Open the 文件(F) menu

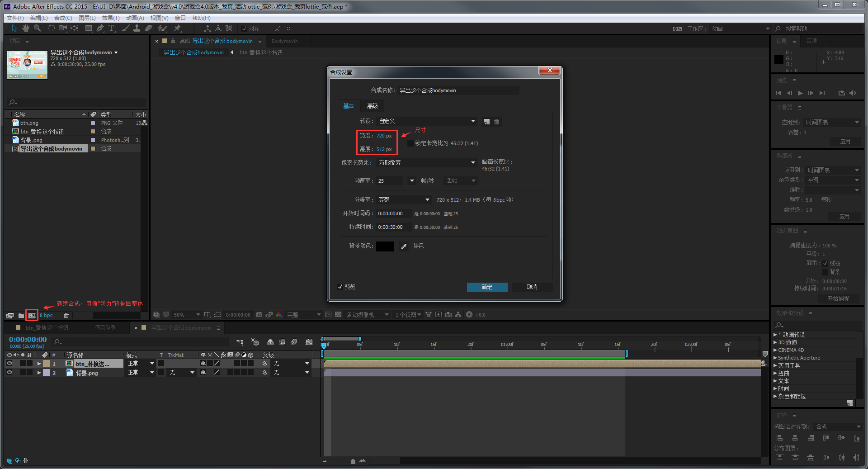tap(15, 18)
